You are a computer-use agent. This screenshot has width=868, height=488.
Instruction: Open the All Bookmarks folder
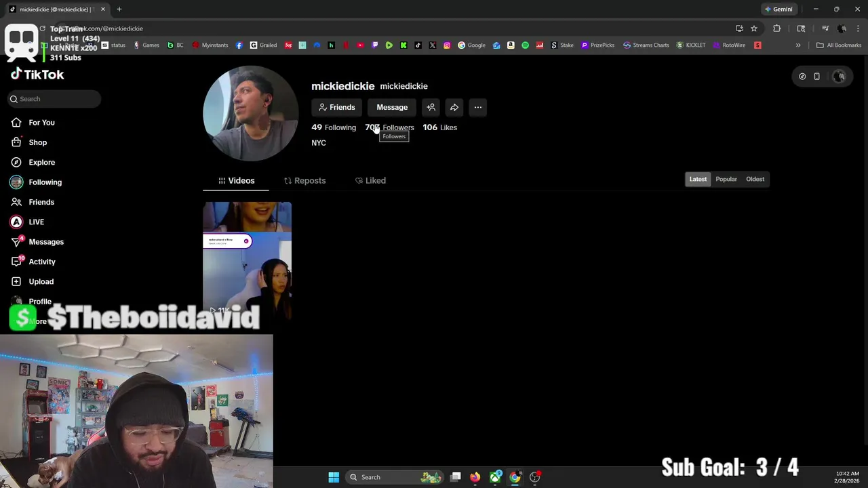[x=839, y=45]
